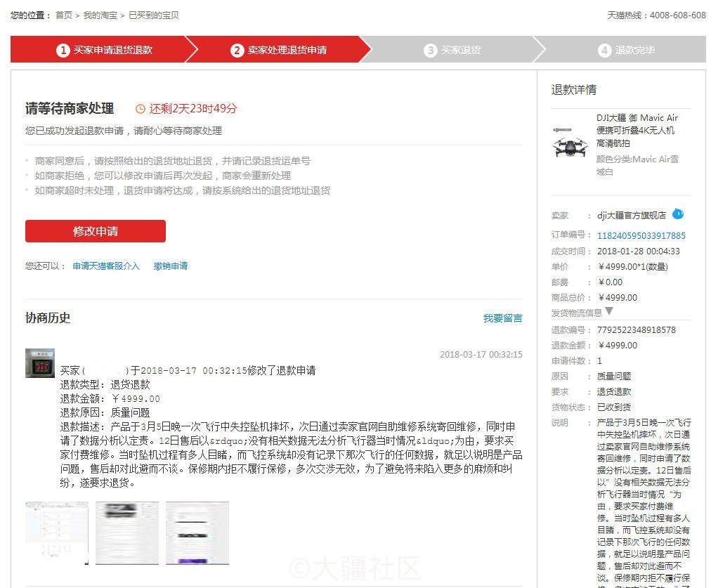Click the 已收到货 goods status value
Image resolution: width=711 pixels, height=588 pixels.
point(614,407)
